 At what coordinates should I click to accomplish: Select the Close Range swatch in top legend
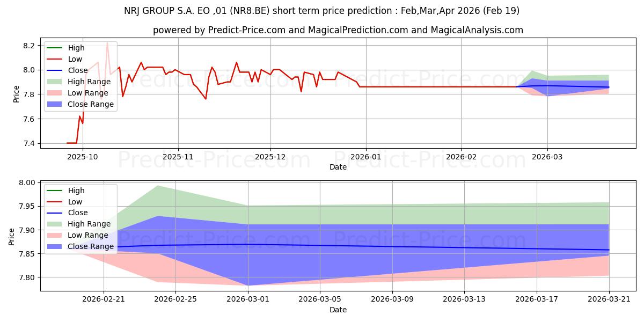coord(55,105)
